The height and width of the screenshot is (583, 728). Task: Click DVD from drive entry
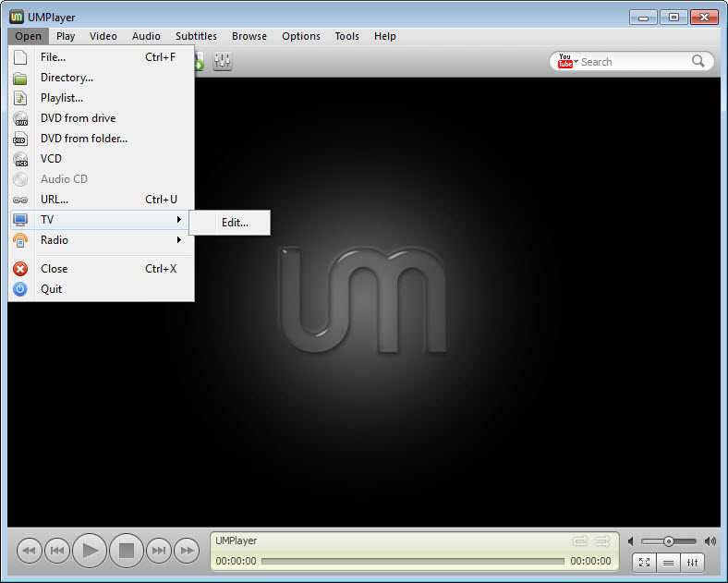(102, 118)
